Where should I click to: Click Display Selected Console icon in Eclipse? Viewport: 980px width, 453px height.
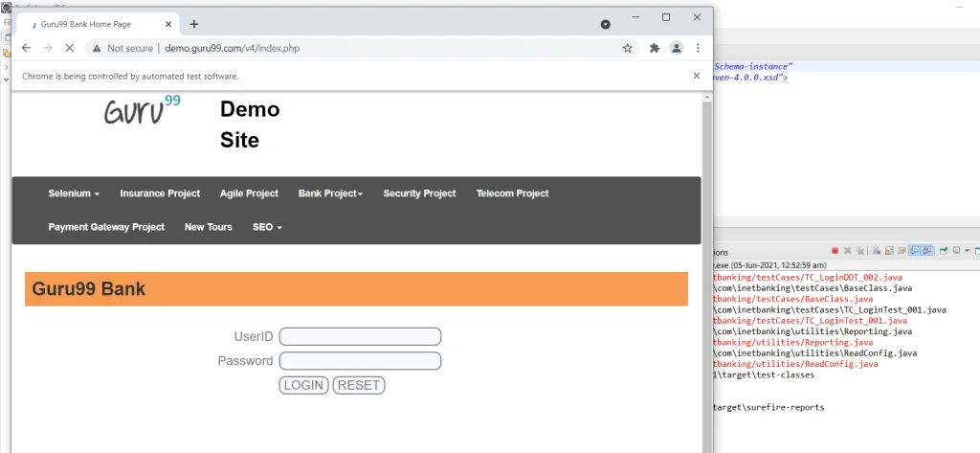[x=956, y=250]
